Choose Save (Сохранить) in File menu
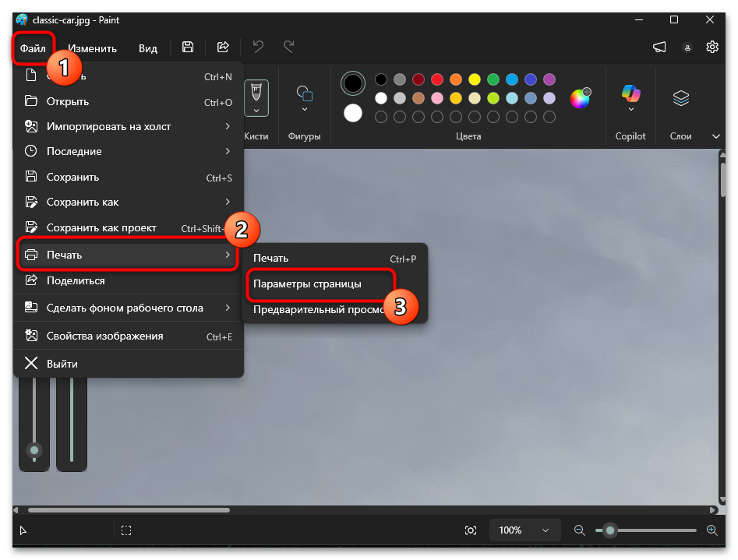This screenshot has width=738, height=560. pyautogui.click(x=72, y=177)
